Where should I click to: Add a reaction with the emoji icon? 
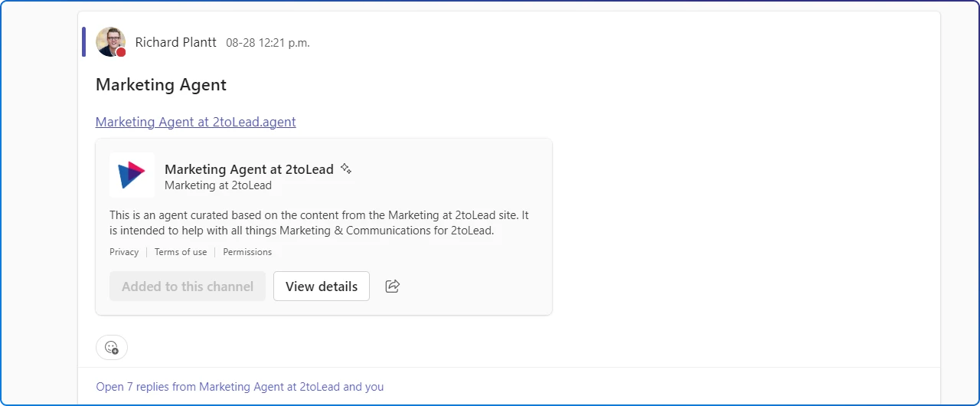tap(112, 347)
